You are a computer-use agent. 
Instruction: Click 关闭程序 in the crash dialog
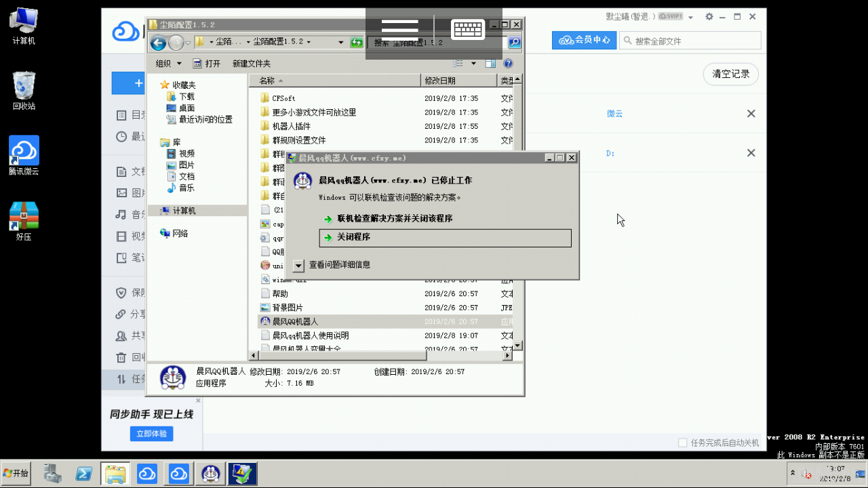tap(445, 238)
